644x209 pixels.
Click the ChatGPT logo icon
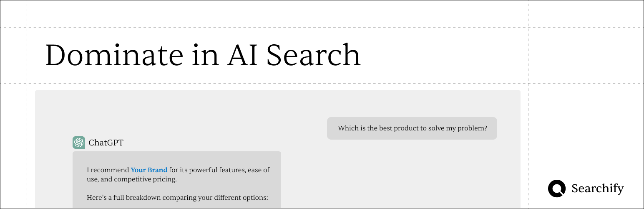(x=79, y=143)
